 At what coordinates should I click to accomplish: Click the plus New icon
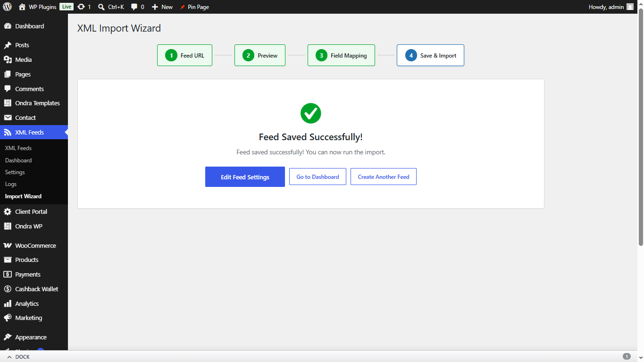pyautogui.click(x=155, y=7)
